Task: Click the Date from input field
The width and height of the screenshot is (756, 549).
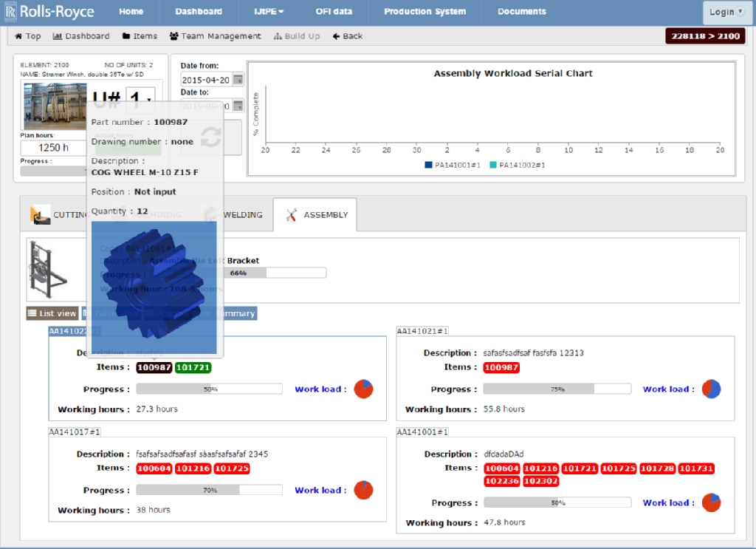Action: 206,80
